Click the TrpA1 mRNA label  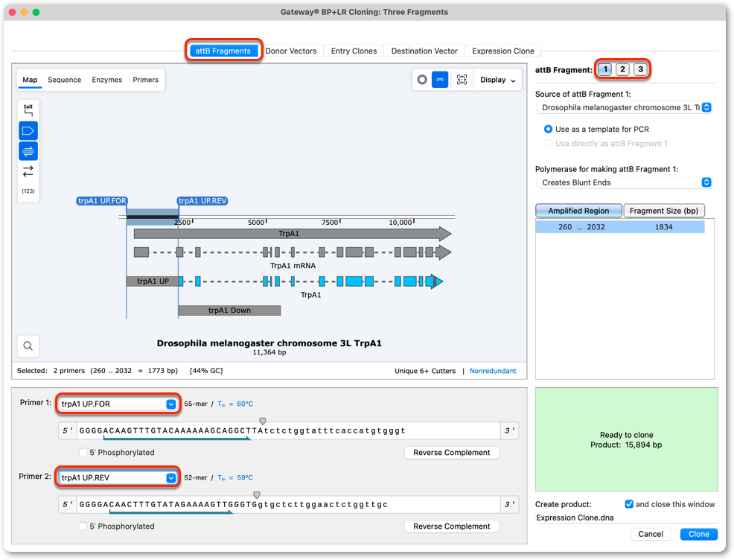coord(293,266)
